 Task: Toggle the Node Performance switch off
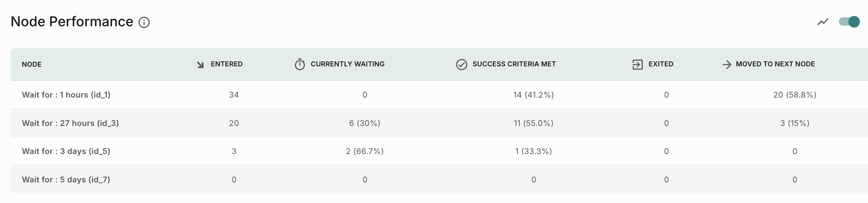849,22
